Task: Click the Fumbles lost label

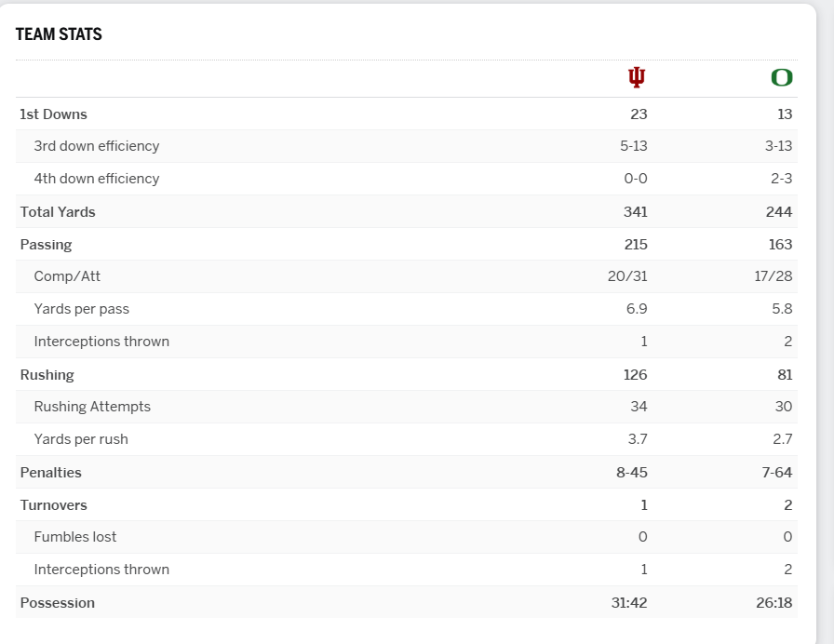Action: [75, 537]
